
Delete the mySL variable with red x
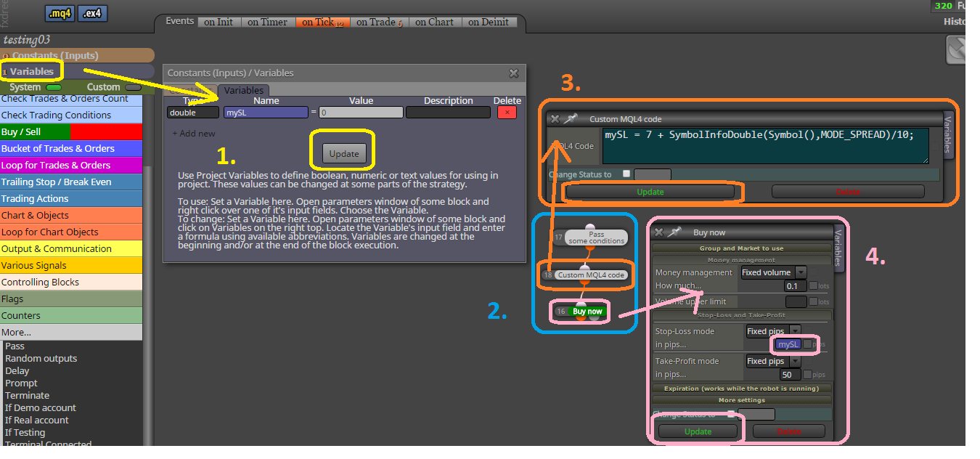(507, 113)
